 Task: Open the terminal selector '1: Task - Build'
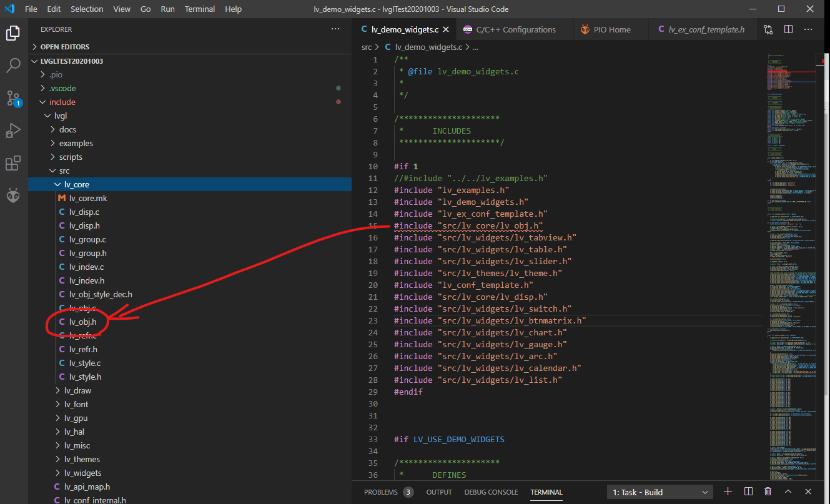tap(660, 492)
